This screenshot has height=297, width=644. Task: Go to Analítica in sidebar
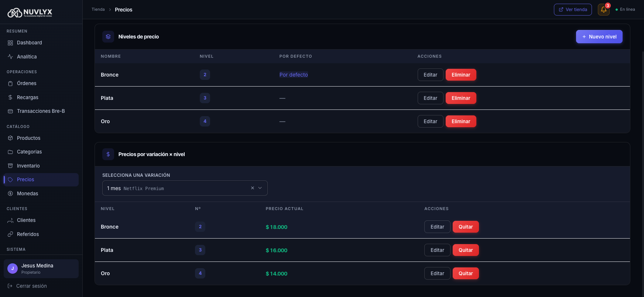coord(27,57)
